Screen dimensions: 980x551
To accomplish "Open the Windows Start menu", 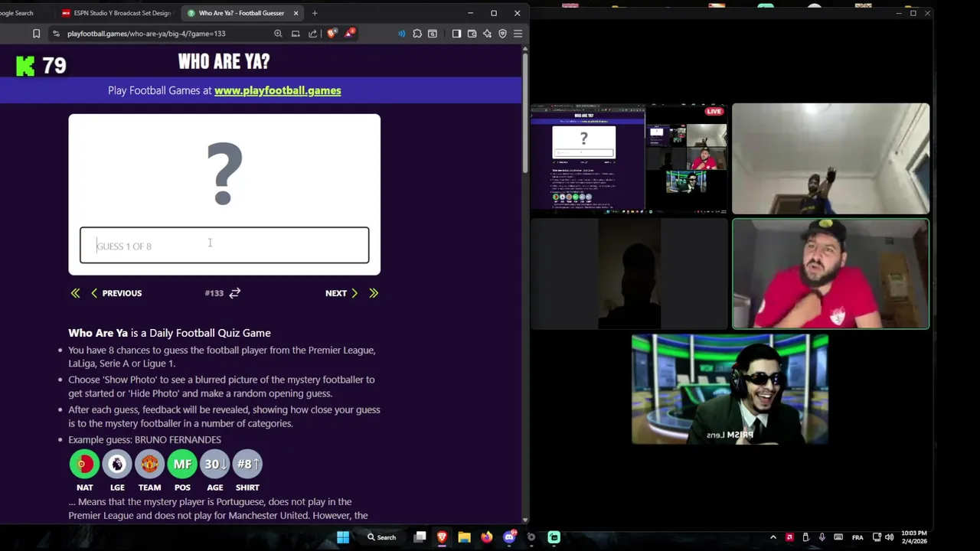I will click(x=343, y=537).
